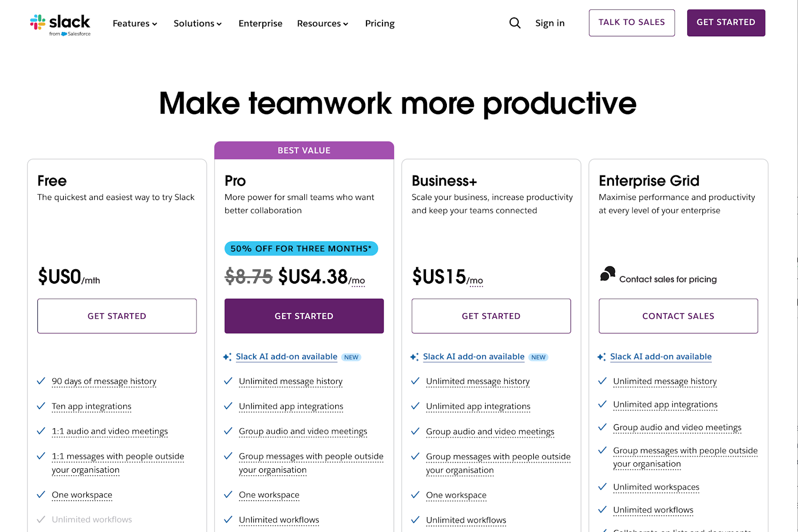This screenshot has width=798, height=532.
Task: Click the checkmark beside One workspace in Pro
Action: coord(228,495)
